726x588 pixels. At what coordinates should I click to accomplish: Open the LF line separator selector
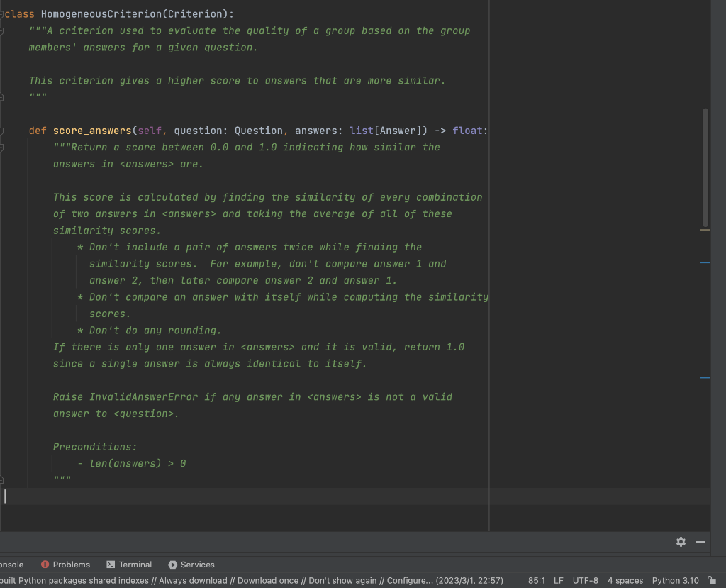[x=558, y=580]
